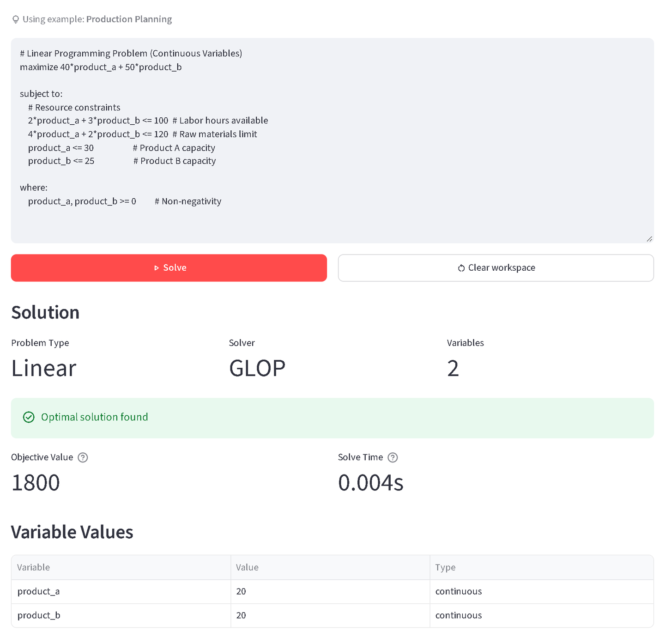Click the Non-negativity line in the editor
665x644 pixels.
tap(125, 201)
